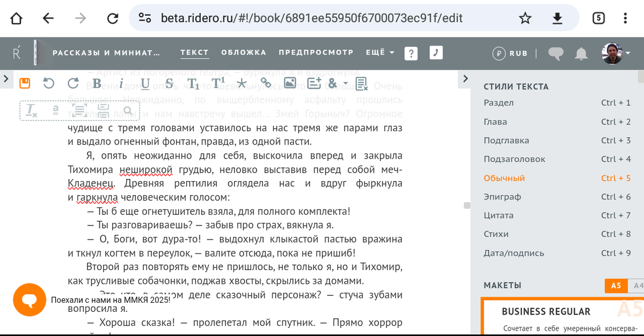Apply the Цитата text style

tap(557, 215)
